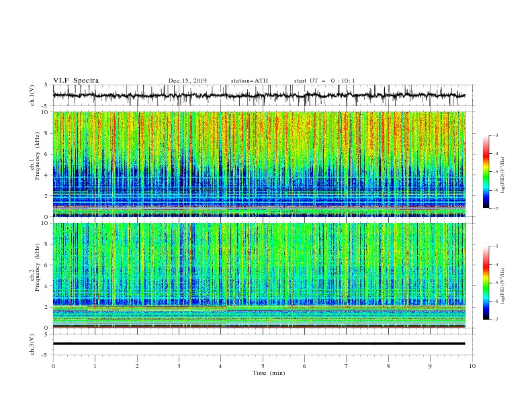The image size is (532, 411).
Task: Click the "1" tick label on the time axis
Action: (x=95, y=366)
